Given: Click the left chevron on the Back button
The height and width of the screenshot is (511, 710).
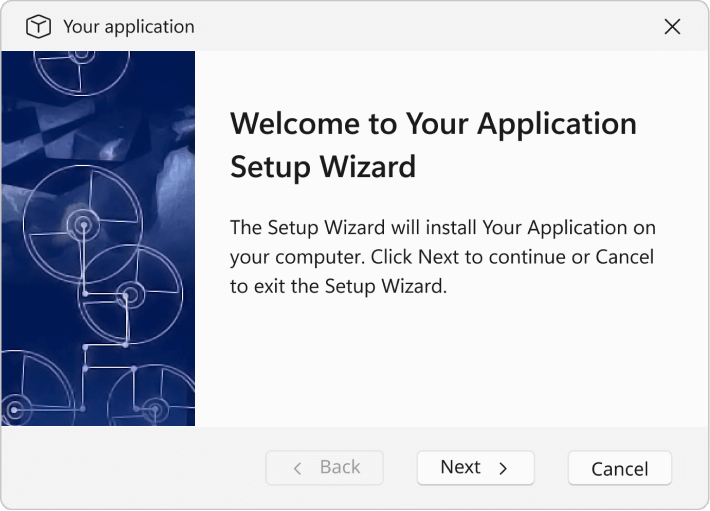Looking at the screenshot, I should pyautogui.click(x=297, y=468).
